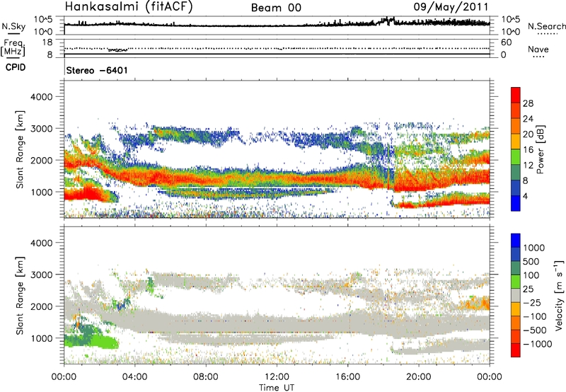This screenshot has width=566, height=392.
Task: Click the 'Freq. [MHz]' axis label
Action: [x=13, y=47]
